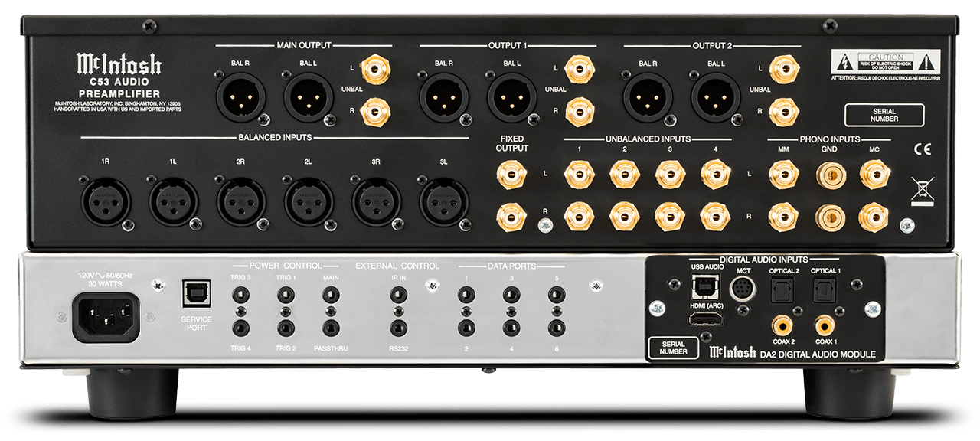The width and height of the screenshot is (980, 441).
Task: Click the SERIAL NUMBER box on the black chassis
Action: pyautogui.click(x=884, y=115)
